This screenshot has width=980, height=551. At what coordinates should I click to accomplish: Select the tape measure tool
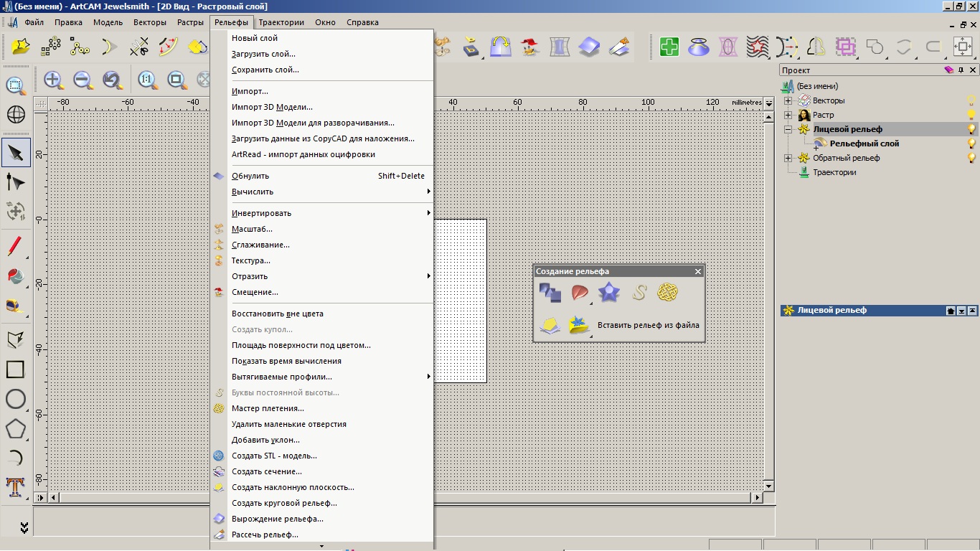(x=16, y=306)
